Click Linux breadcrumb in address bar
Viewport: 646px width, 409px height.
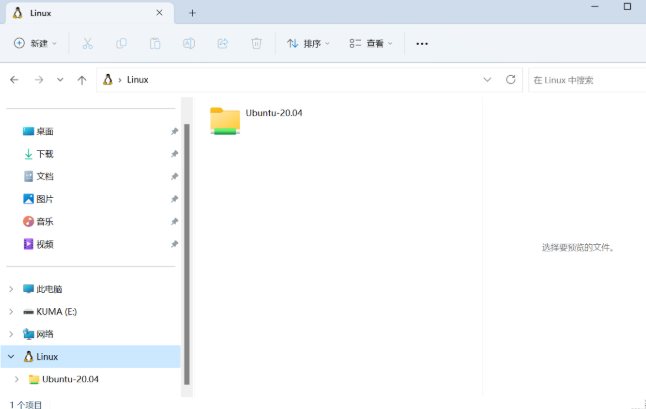[x=138, y=79]
